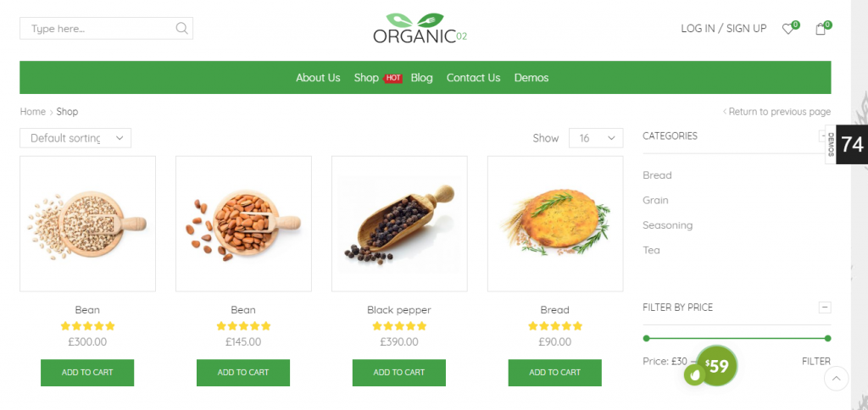This screenshot has height=410, width=868.
Task: Collapse the Categories panel
Action: click(x=822, y=136)
